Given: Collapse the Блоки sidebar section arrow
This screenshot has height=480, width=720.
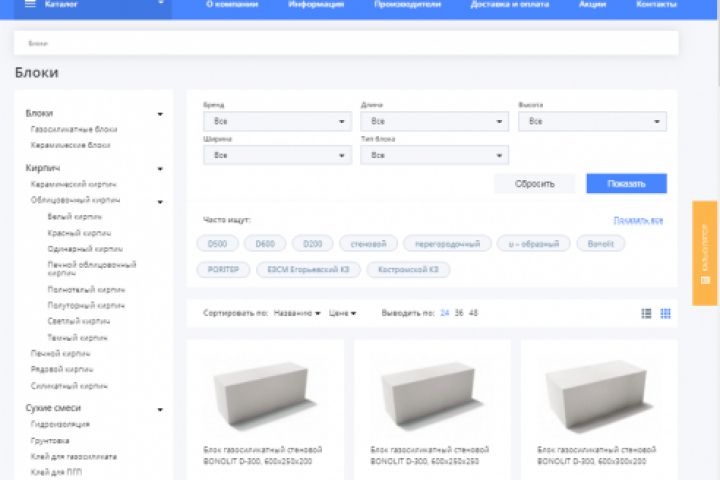Looking at the screenshot, I should pos(160,114).
